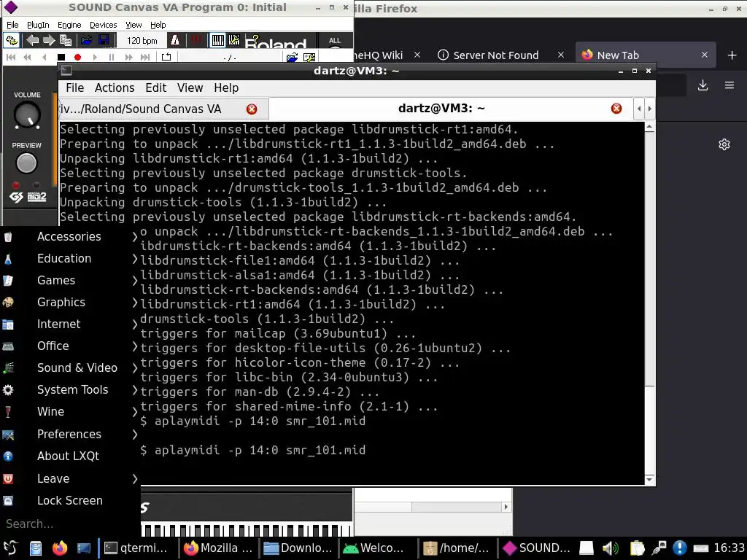Click the red MIDI panic bars icon
The width and height of the screenshot is (747, 560).
tap(196, 41)
